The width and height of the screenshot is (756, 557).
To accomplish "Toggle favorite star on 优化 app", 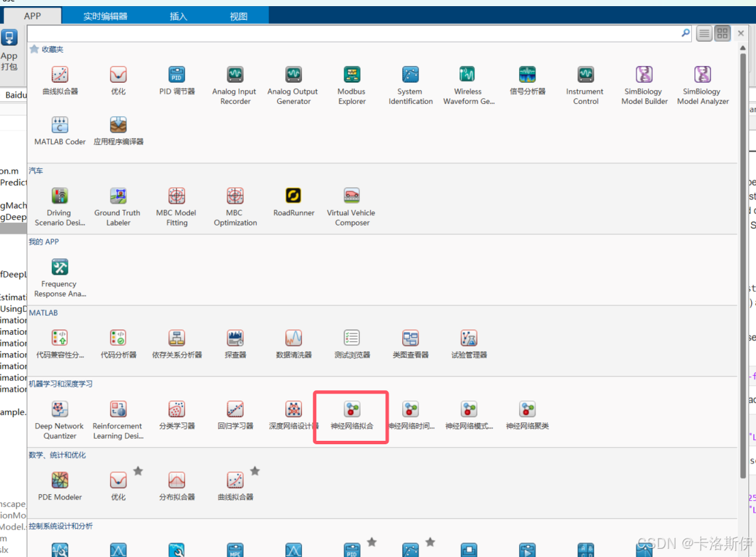I will (x=138, y=471).
